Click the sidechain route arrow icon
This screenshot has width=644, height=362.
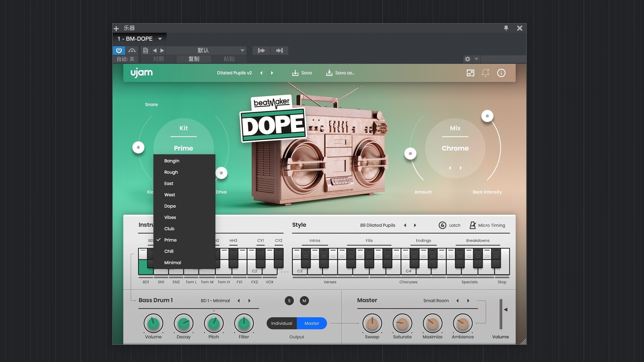pyautogui.click(x=261, y=50)
